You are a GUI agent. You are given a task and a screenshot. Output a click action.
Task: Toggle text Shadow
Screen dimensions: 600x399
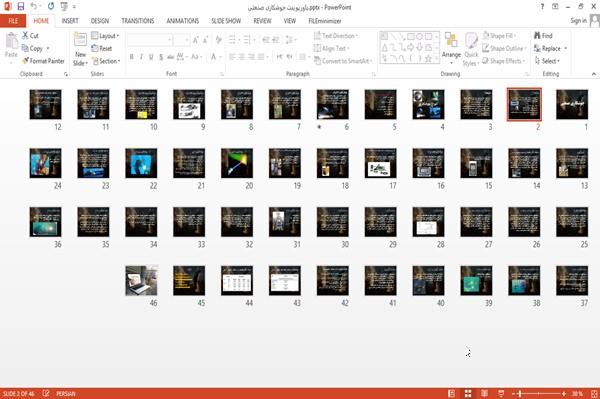(x=161, y=57)
